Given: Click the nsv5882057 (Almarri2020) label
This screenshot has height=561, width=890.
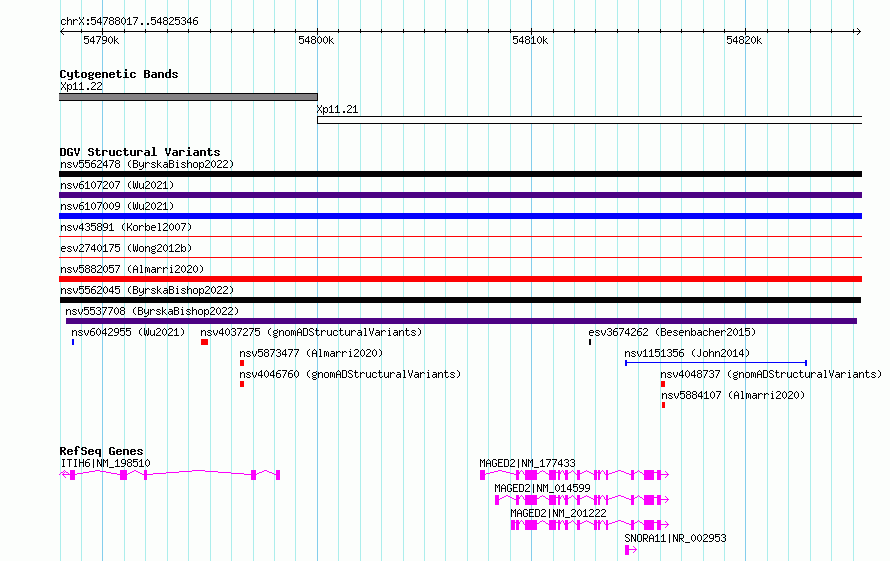Looking at the screenshot, I should click(x=132, y=269).
